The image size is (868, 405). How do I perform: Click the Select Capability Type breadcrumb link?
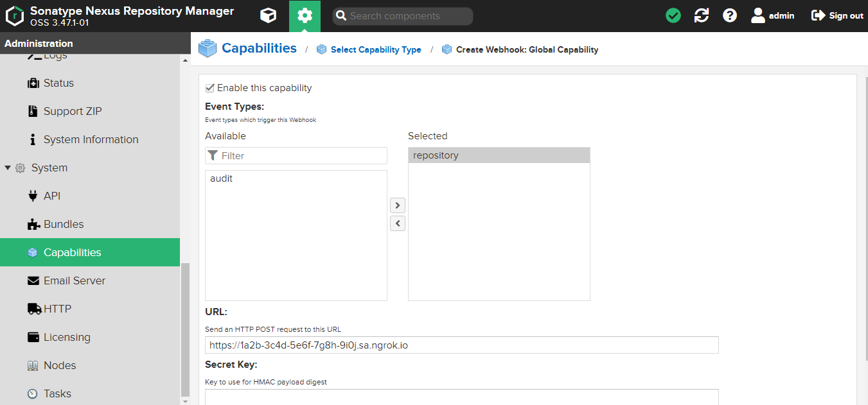376,49
